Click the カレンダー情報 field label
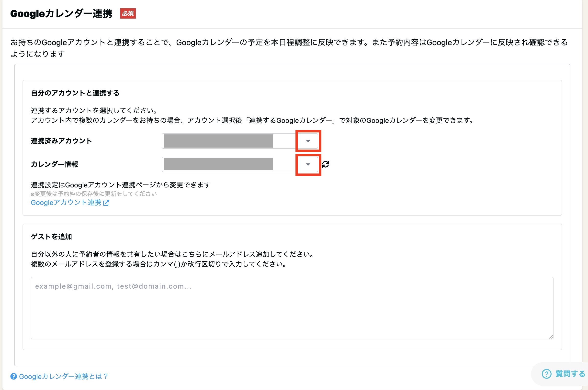The image size is (588, 390). 55,164
